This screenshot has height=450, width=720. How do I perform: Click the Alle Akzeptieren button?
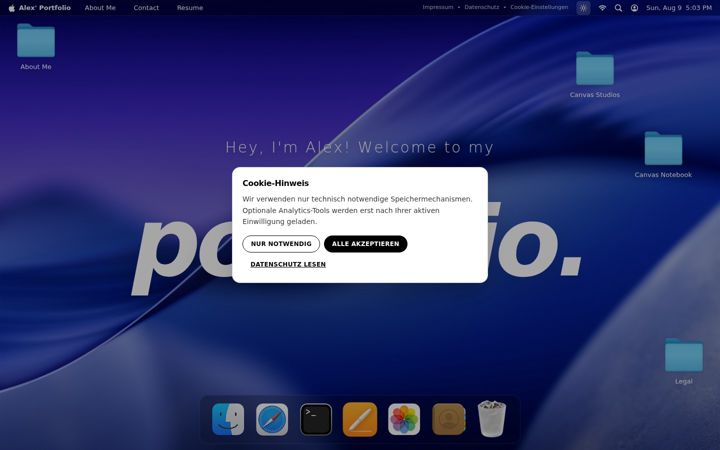(x=366, y=244)
